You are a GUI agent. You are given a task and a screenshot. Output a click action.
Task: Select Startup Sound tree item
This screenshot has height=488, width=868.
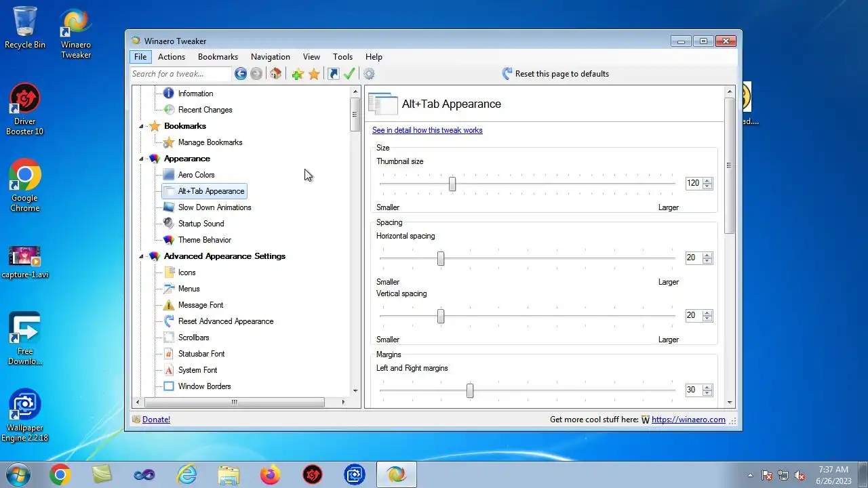point(201,224)
